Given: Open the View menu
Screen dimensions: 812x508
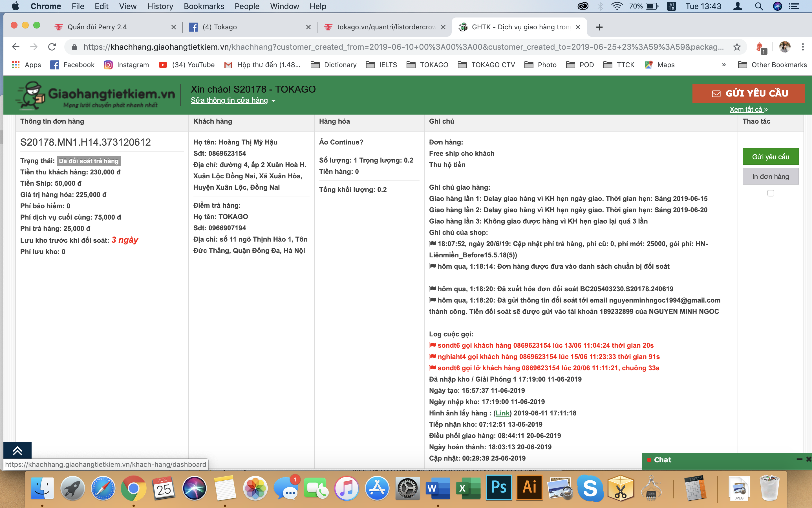Looking at the screenshot, I should tap(127, 6).
